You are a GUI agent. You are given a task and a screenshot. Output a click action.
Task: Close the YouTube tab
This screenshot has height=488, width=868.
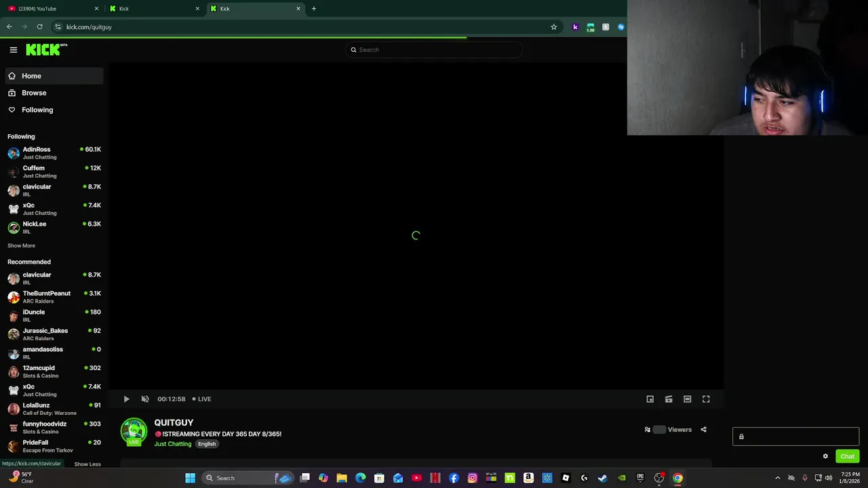tap(96, 9)
